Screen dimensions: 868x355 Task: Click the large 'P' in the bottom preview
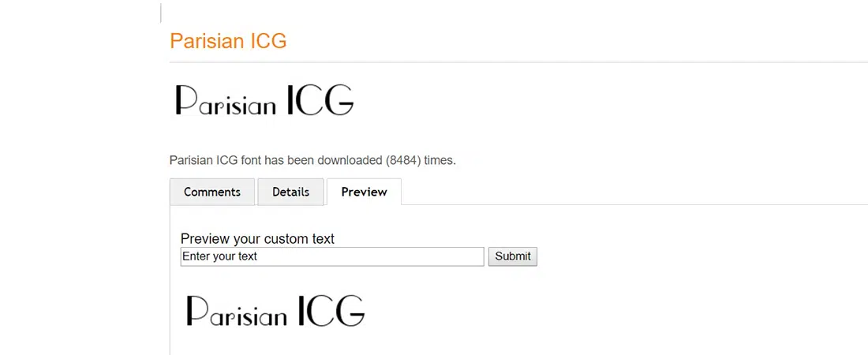[x=196, y=310]
